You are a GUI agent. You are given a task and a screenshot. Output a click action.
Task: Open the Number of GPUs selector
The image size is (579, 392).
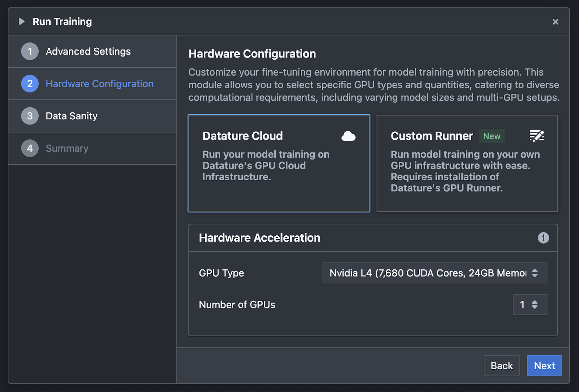pos(530,304)
